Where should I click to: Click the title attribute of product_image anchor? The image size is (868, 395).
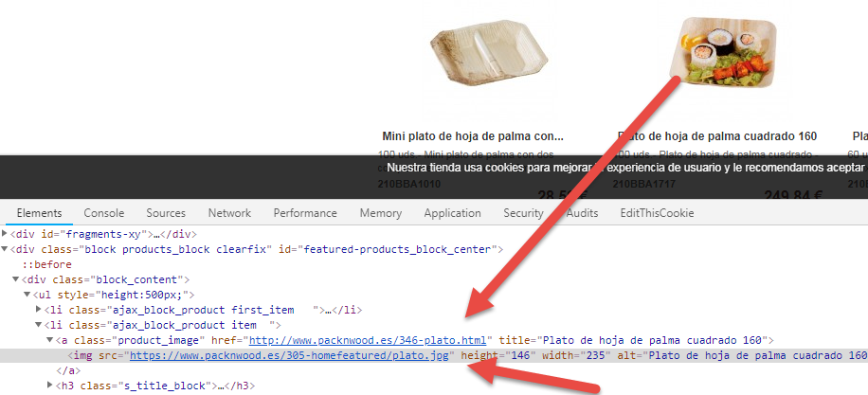(633, 340)
